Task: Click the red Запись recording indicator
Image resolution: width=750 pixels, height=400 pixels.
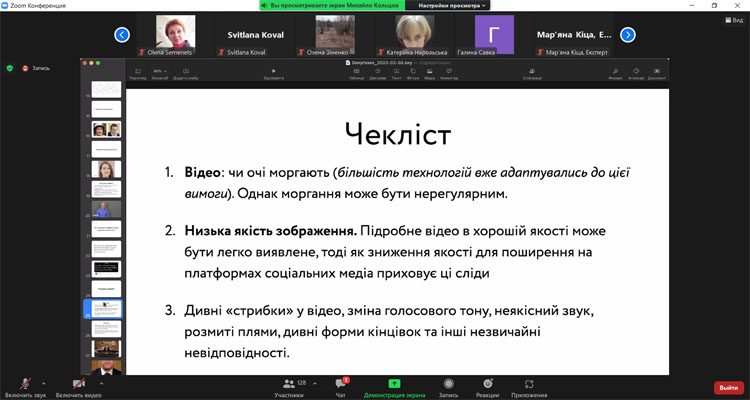Action: click(x=36, y=68)
